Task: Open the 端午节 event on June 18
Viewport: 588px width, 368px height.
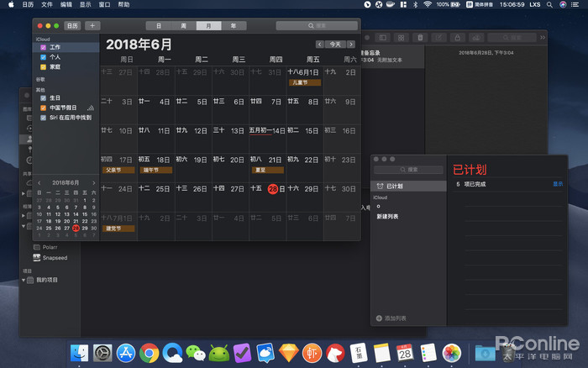Action: click(155, 170)
